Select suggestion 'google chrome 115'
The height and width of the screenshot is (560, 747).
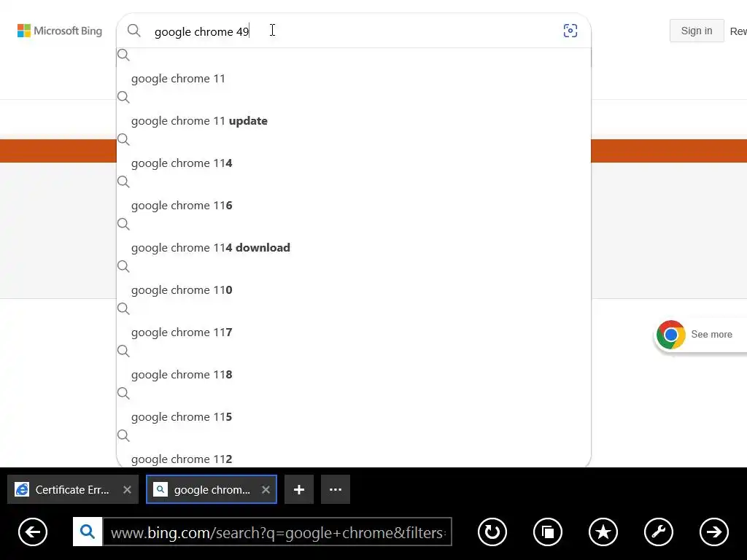point(354,417)
